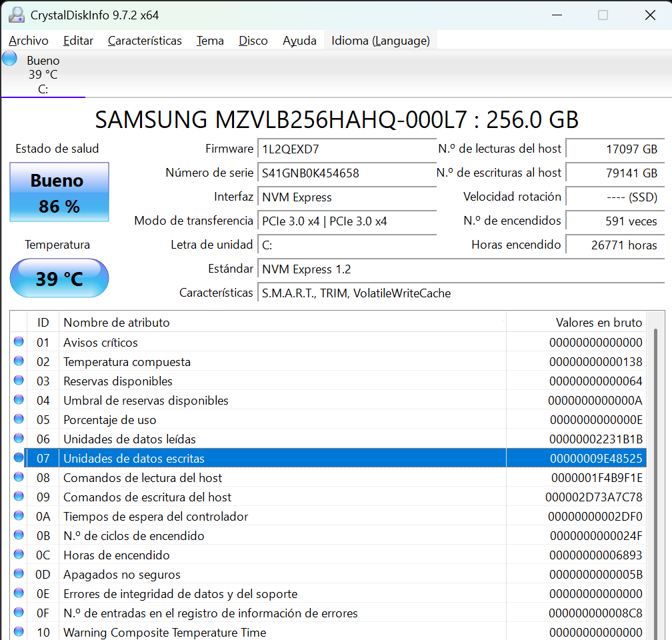The image size is (672, 640).
Task: Click the status orb for Errores de integridad de datos
Action: 19,593
